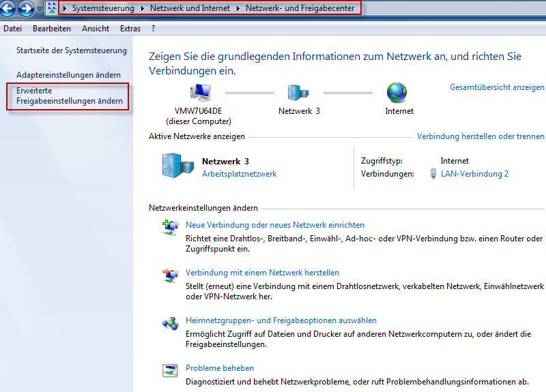Open the ? help menu
Viewport: 546px width, 392px height.
[x=153, y=29]
